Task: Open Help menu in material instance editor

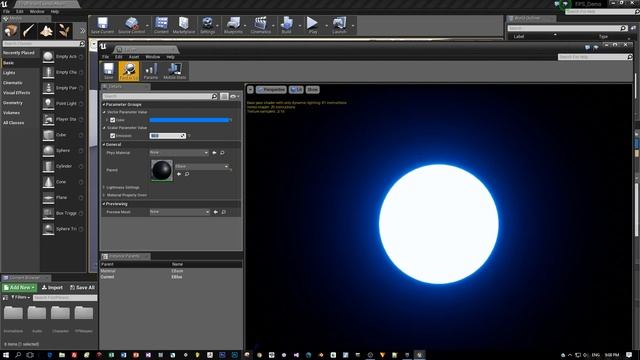Action: [x=171, y=57]
